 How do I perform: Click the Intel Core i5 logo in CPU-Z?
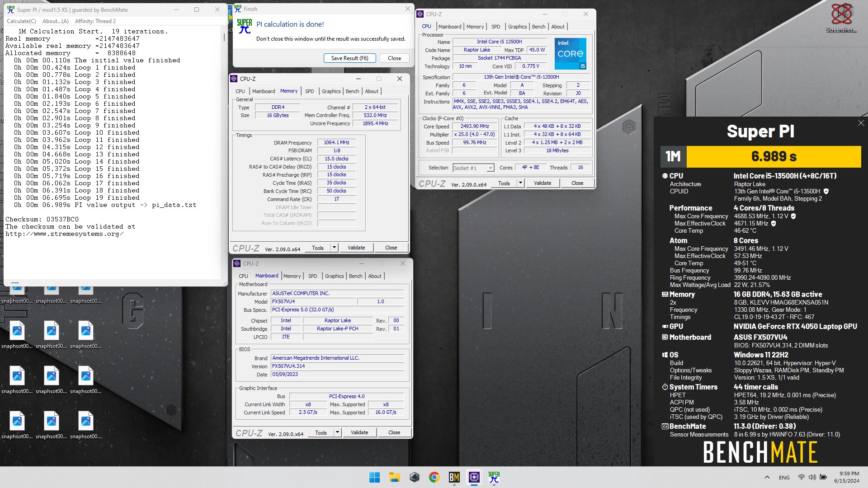(570, 53)
